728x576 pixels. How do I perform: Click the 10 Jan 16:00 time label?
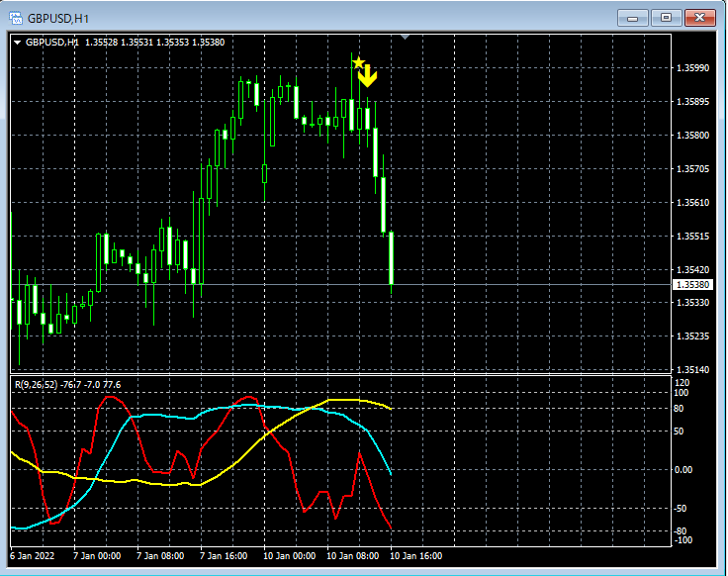pos(416,555)
